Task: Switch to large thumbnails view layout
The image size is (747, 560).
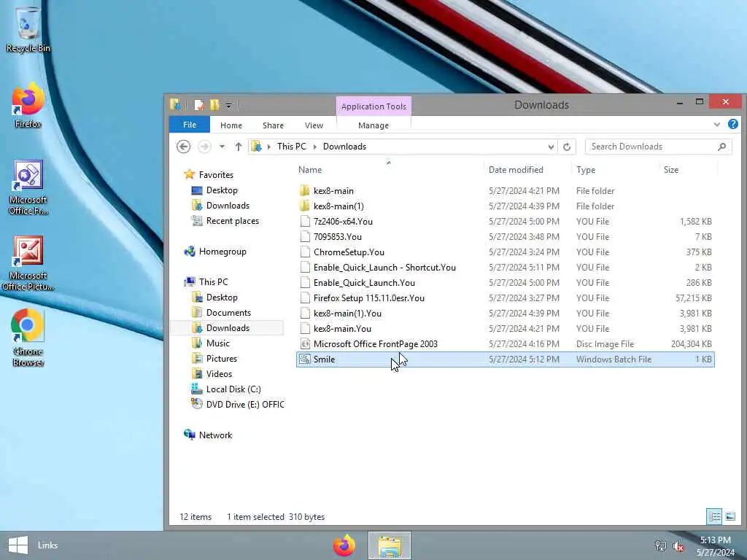Action: tap(729, 516)
